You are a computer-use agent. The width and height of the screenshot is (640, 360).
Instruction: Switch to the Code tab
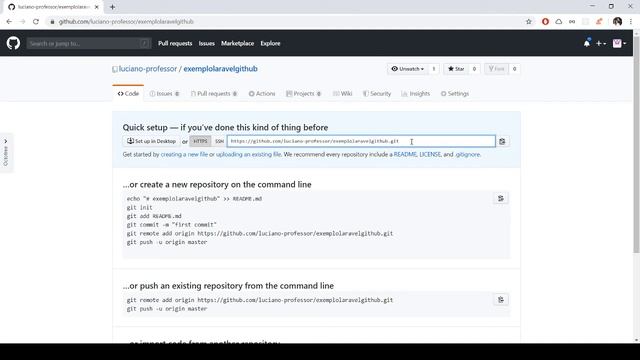point(128,93)
